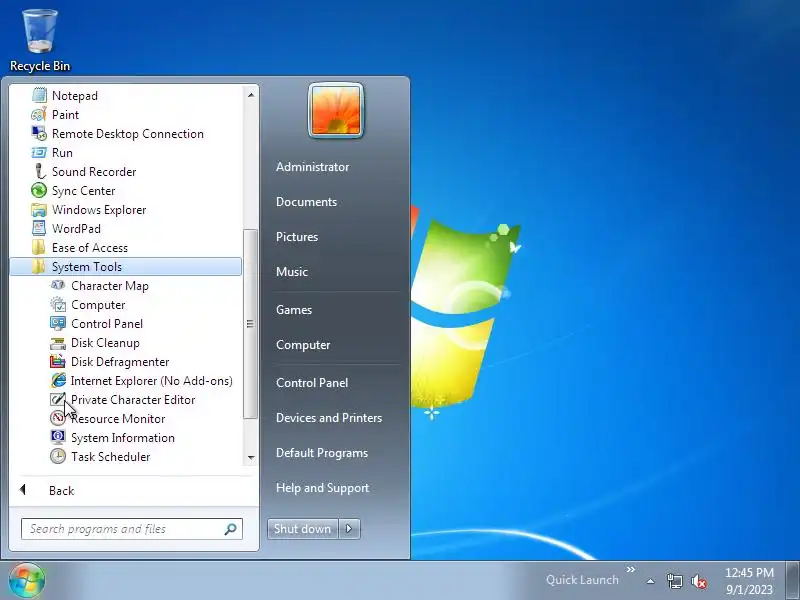Click the Private Character Editor icon
The height and width of the screenshot is (600, 800).
click(x=58, y=399)
